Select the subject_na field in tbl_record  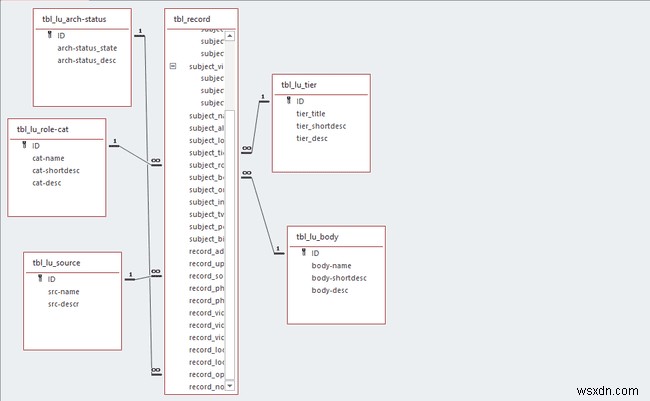(x=206, y=116)
